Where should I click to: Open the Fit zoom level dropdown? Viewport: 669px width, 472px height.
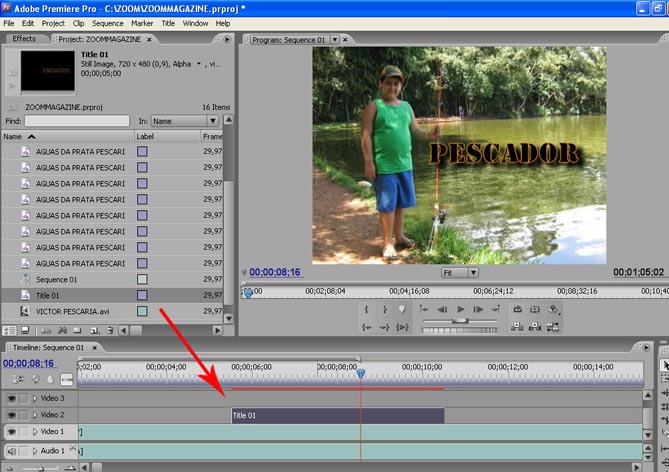coord(460,272)
